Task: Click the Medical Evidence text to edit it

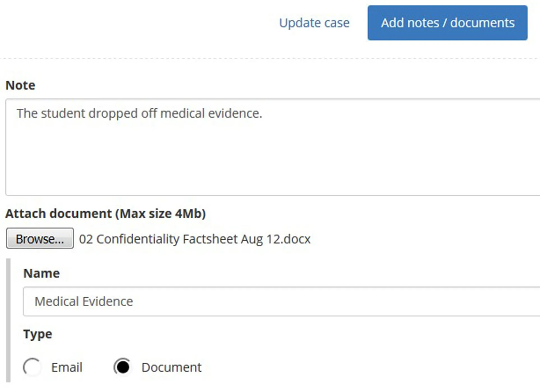Action: click(83, 302)
